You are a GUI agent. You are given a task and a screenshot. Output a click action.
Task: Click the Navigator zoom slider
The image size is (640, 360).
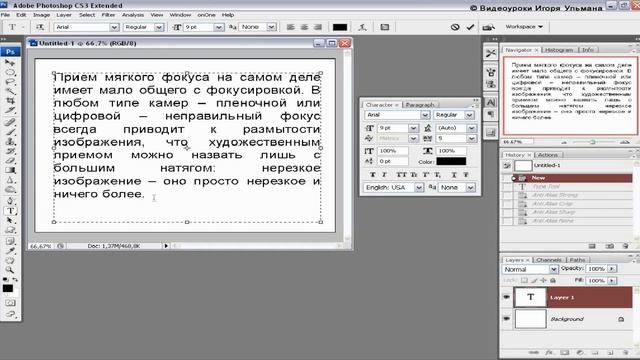(x=593, y=142)
